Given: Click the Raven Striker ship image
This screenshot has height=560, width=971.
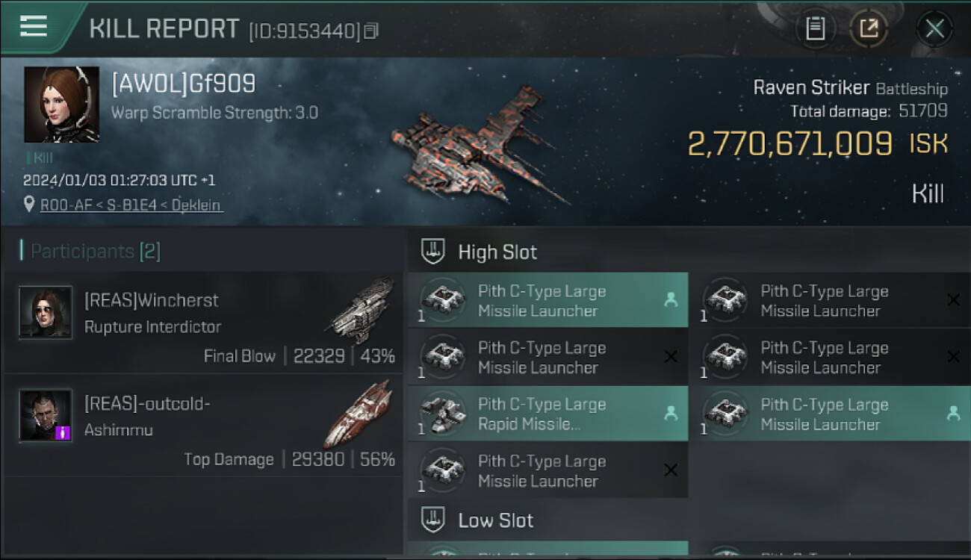Looking at the screenshot, I should pyautogui.click(x=478, y=153).
